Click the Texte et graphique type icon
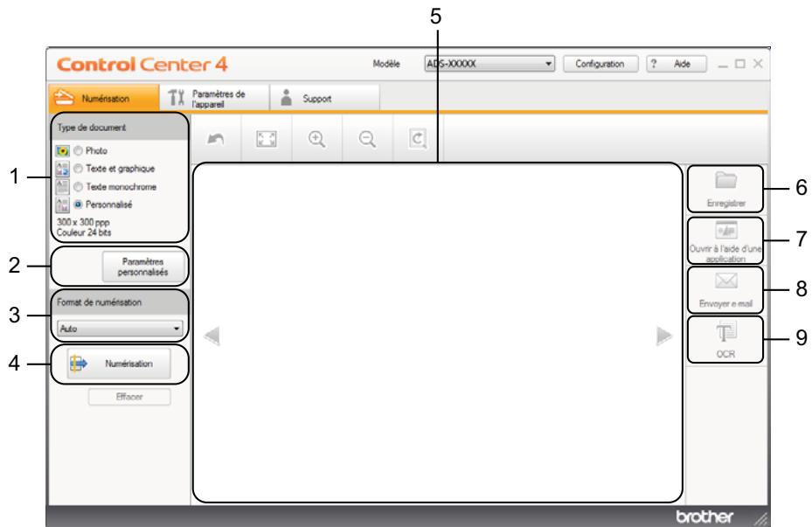This screenshot has height=527, width=812. (x=62, y=169)
